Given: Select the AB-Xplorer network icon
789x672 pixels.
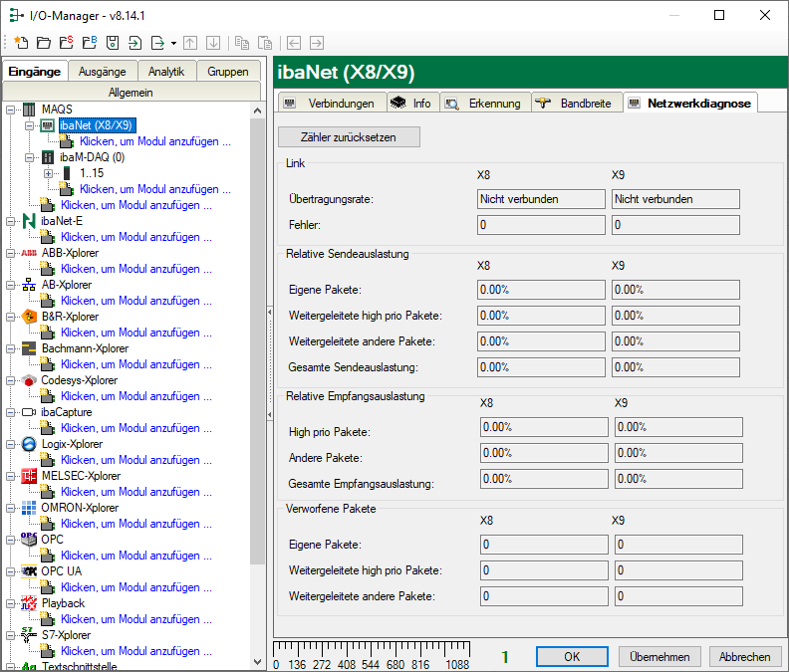Looking at the screenshot, I should click(29, 285).
